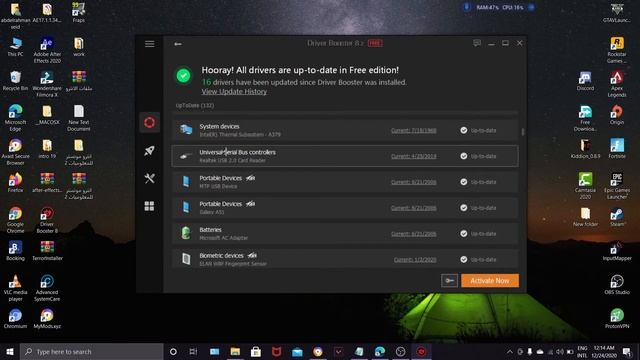Open the Tools wrench tab in sidebar
This screenshot has width=640, height=360.
[149, 178]
